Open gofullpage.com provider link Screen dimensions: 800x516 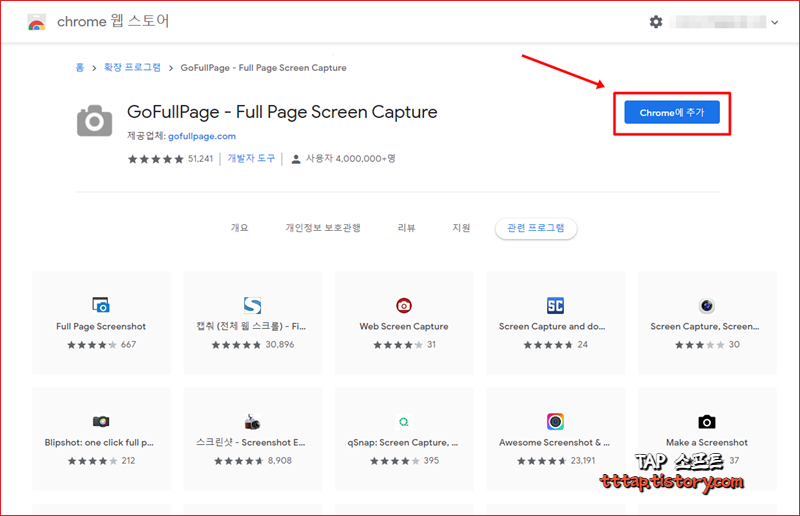click(202, 136)
